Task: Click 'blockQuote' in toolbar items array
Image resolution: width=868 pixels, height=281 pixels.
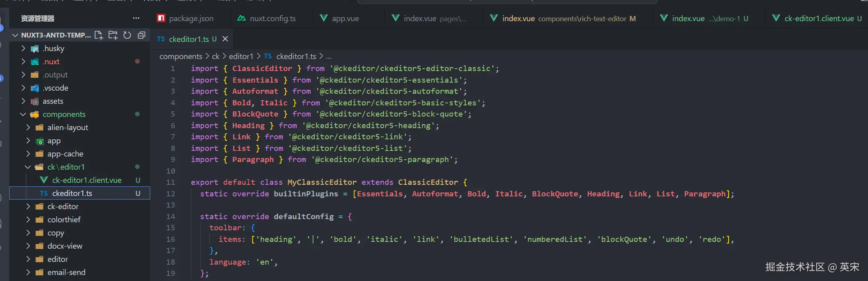Action: coord(624,239)
